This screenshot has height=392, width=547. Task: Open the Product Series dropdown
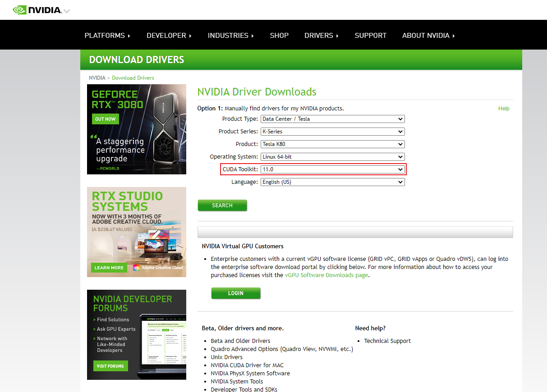coord(333,132)
